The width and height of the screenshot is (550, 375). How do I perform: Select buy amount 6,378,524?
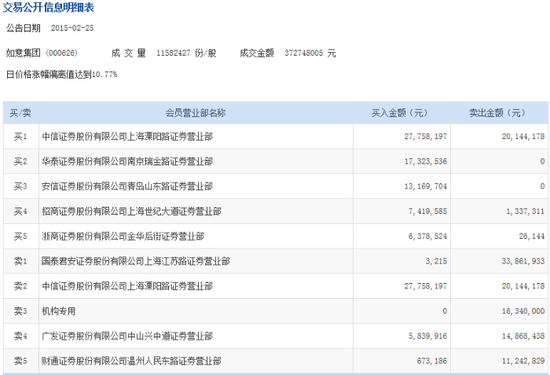[428, 236]
